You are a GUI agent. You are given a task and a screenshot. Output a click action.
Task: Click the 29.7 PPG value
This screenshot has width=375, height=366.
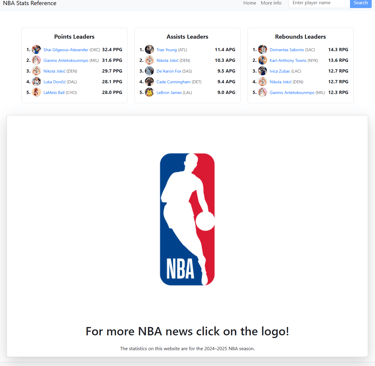point(112,71)
